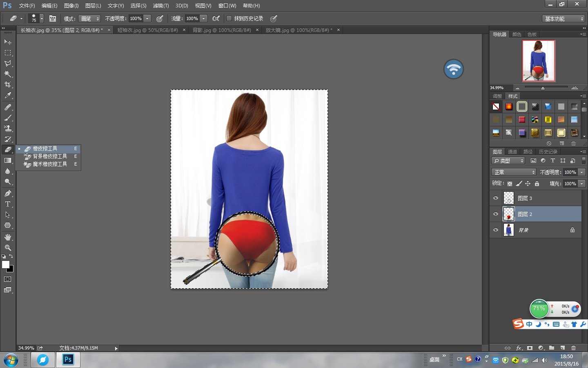Click the Windows Start button

point(11,360)
